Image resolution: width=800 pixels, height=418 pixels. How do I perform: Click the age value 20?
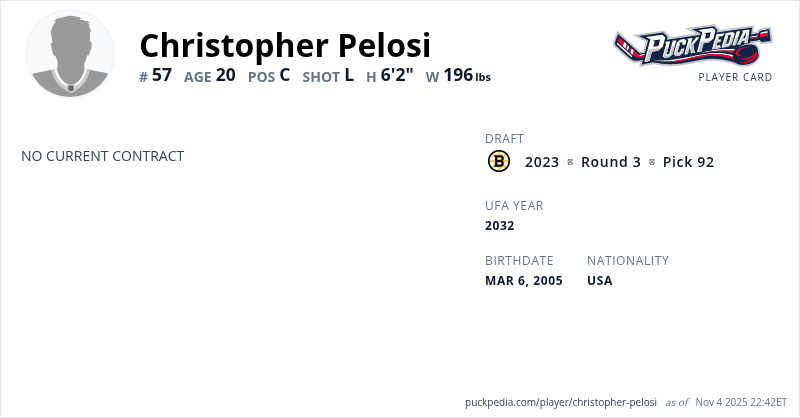click(225, 75)
